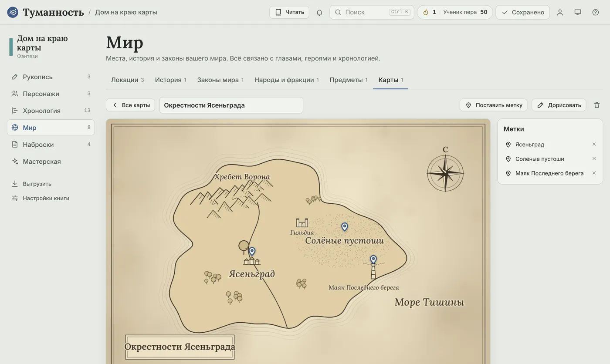Open Рукопись in the sidebar
The image size is (610, 364).
(51, 77)
